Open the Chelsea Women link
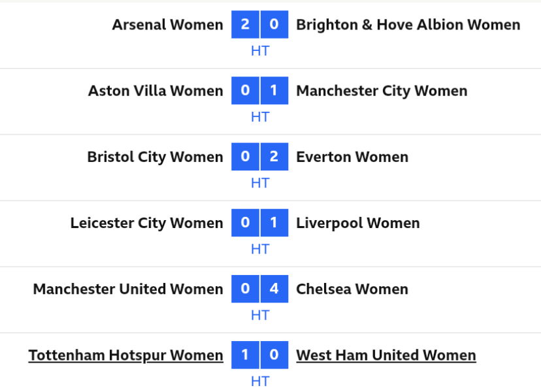 click(x=352, y=289)
